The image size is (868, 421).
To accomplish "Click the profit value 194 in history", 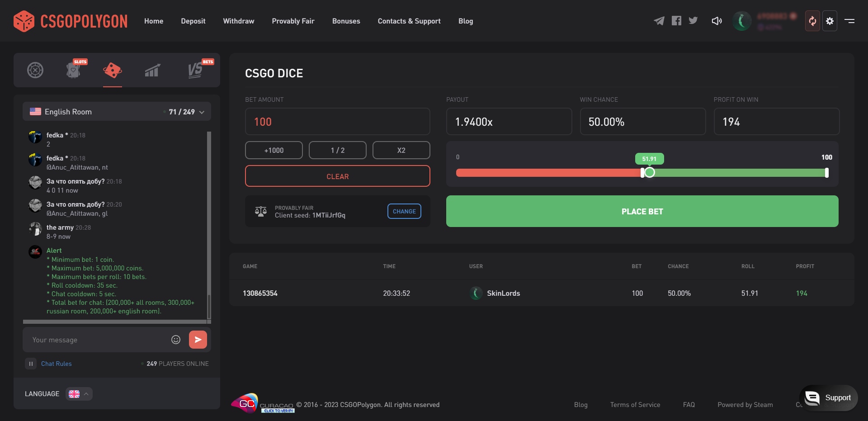I will click(x=802, y=293).
